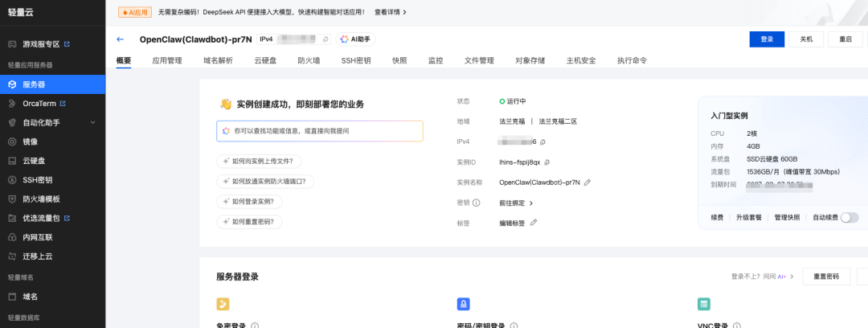Click the sidebar SSH密钥 key icon
The height and width of the screenshot is (328, 868).
[x=11, y=180]
